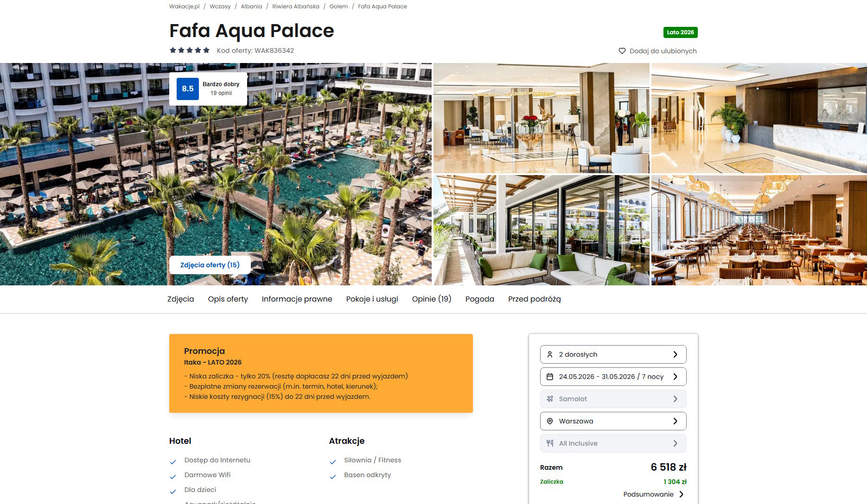Follow the Riwiera Albańska breadcrumb link
This screenshot has width=867, height=504.
coord(296,6)
